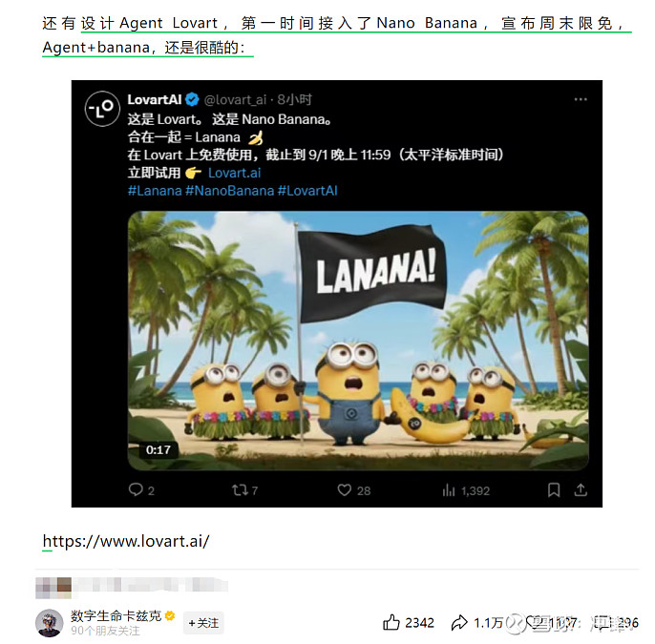Screen dimensions: 655x644
Task: Play the Lanana minions video thumbnail
Action: pyautogui.click(x=358, y=341)
